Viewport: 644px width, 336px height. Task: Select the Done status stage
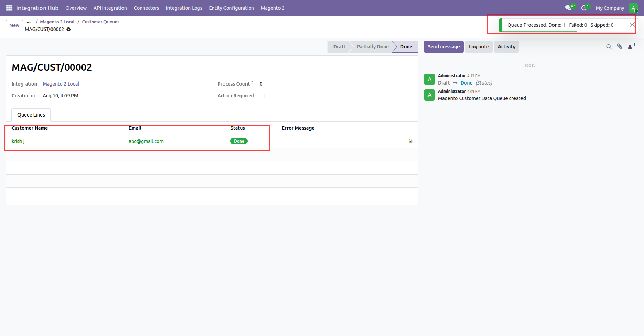coord(406,47)
